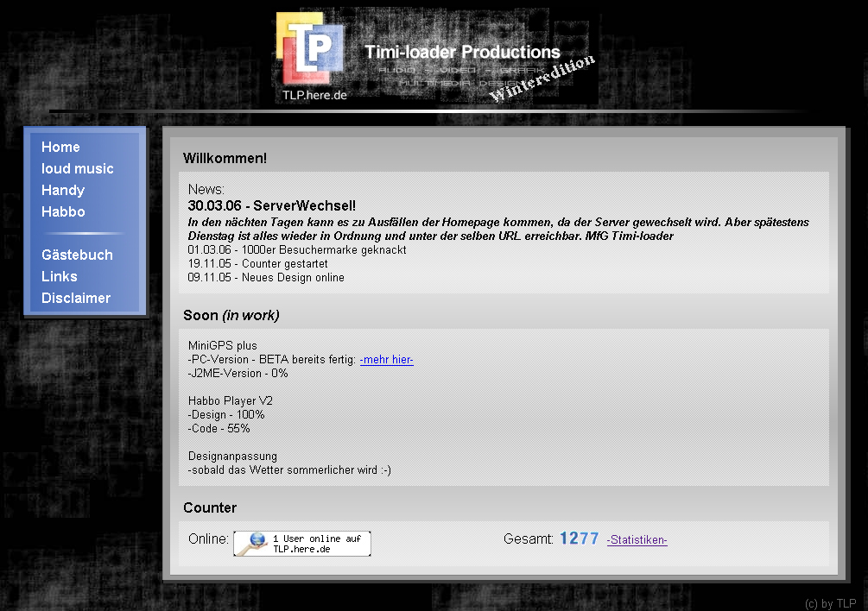Click the '30.03.06 - ServerWechsel!' headline

(x=272, y=205)
